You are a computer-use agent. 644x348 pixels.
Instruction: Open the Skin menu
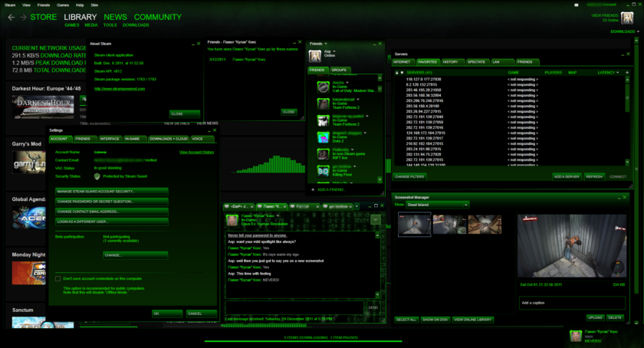(x=94, y=5)
